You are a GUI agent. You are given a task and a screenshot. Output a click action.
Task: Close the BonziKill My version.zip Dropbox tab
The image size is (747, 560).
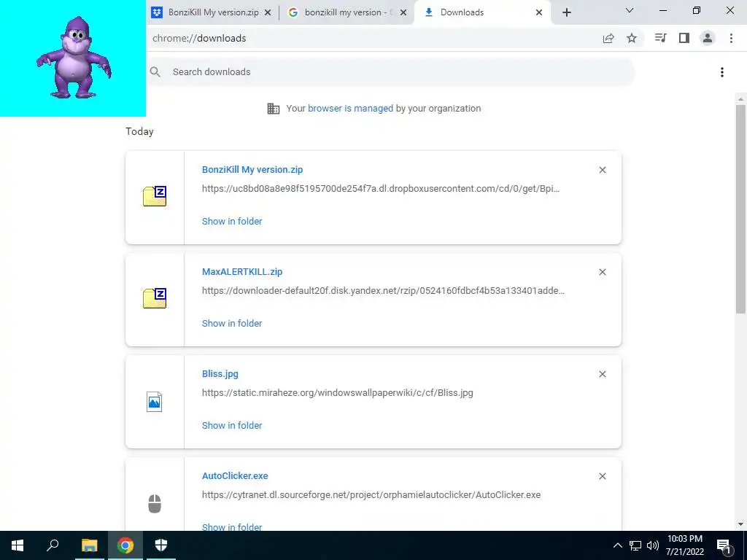pos(268,12)
